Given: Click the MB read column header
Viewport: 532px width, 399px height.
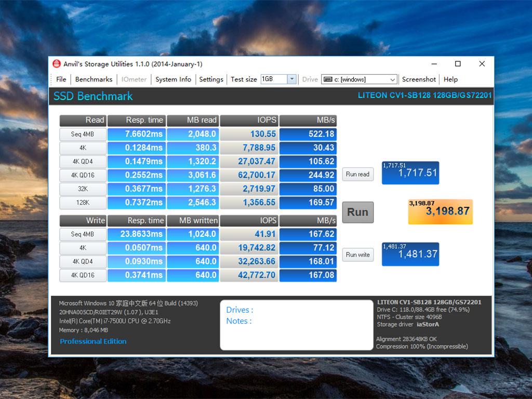Looking at the screenshot, I should point(193,121).
